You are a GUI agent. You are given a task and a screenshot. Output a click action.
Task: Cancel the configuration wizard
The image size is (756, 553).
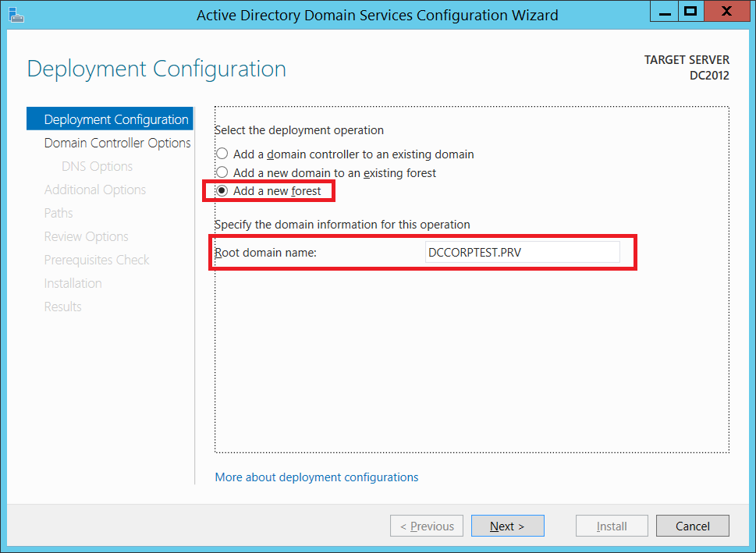tap(692, 526)
